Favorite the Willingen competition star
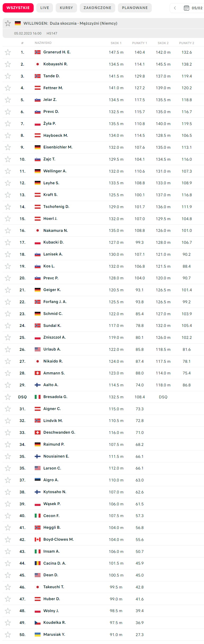The height and width of the screenshot is (644, 204). 8,23
